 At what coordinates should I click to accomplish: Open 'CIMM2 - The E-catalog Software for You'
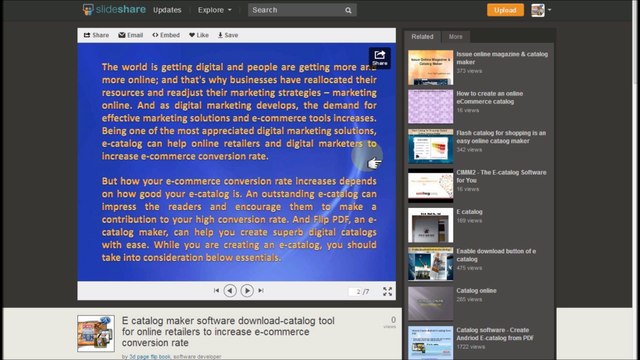coord(501,176)
